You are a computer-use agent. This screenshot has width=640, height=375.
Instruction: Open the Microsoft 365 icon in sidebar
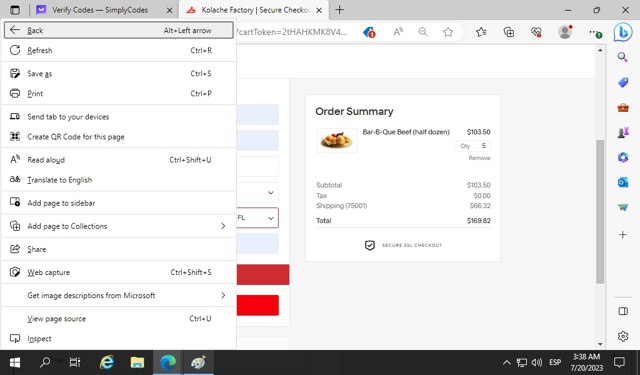point(622,158)
